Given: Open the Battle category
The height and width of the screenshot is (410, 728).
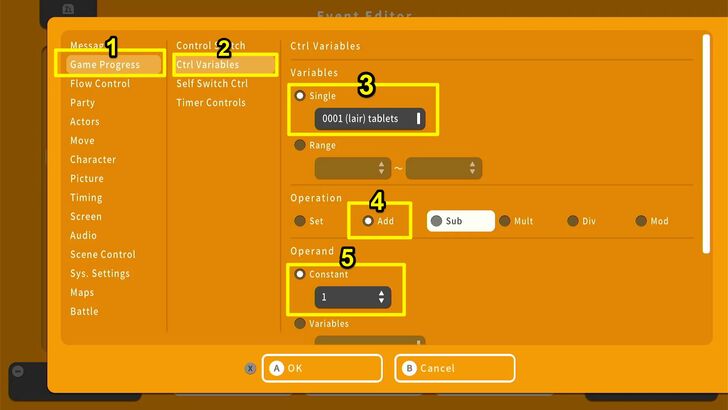Looking at the screenshot, I should tap(84, 312).
